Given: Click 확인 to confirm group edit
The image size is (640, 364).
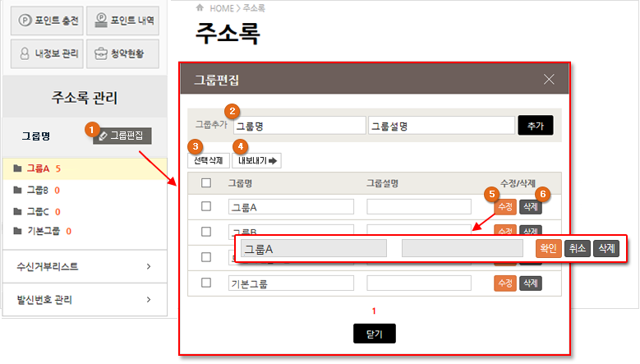Looking at the screenshot, I should tap(547, 247).
